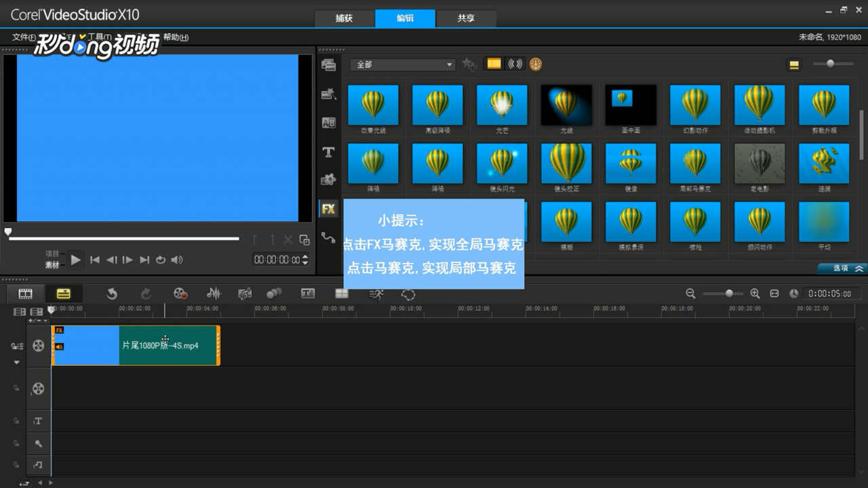
Task: Open the Title (T) library
Action: click(x=329, y=152)
